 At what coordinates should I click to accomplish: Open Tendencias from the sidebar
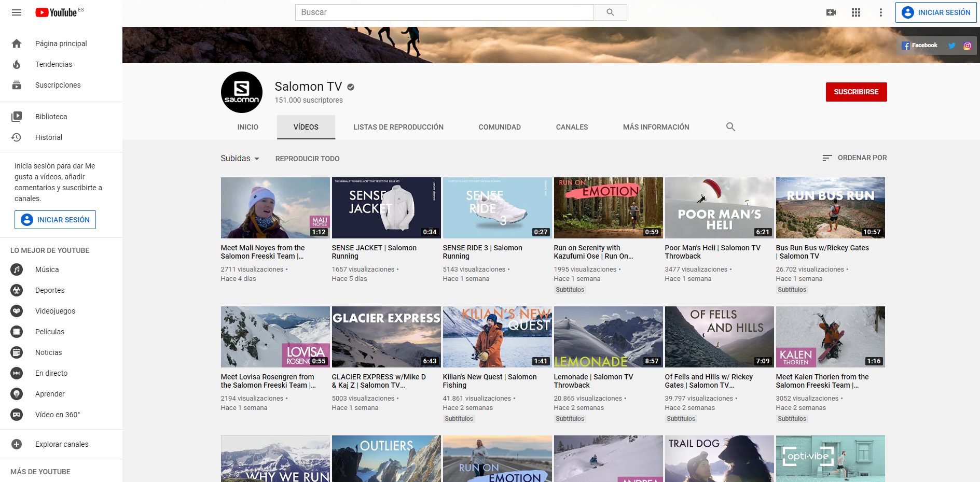(53, 64)
